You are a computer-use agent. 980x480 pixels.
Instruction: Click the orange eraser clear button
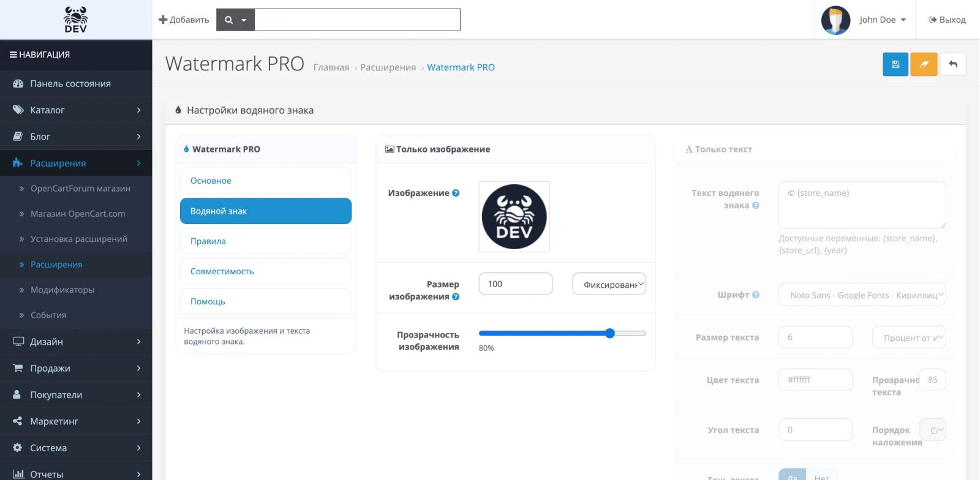pos(924,64)
